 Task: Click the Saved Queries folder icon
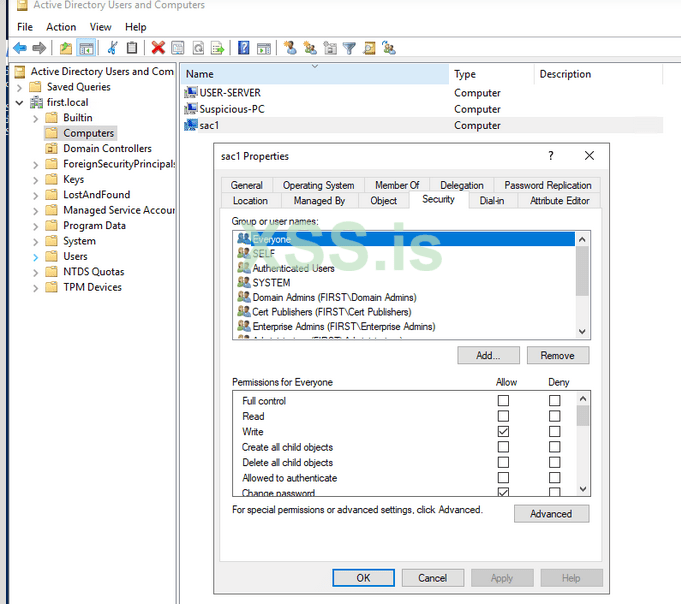pos(35,87)
